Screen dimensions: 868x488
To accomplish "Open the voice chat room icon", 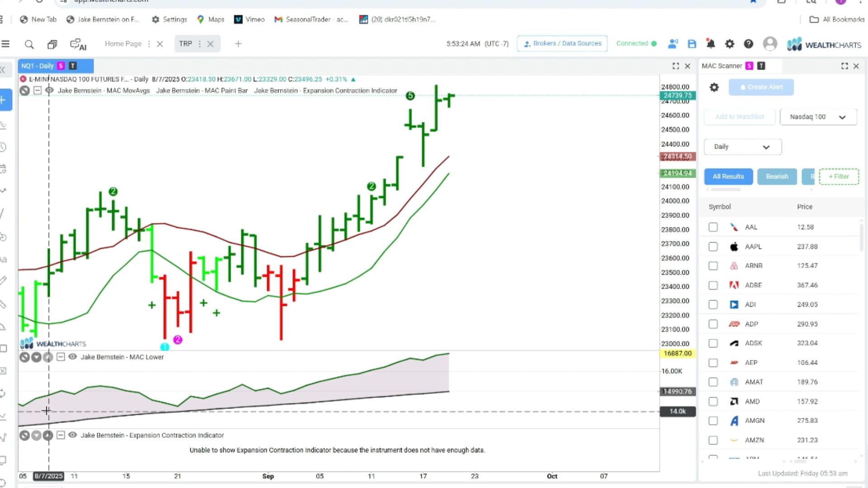I will [x=673, y=44].
